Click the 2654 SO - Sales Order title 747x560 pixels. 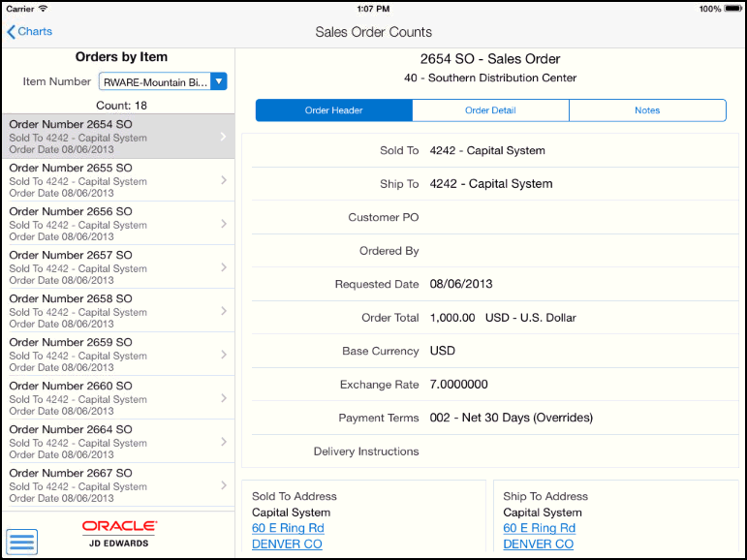tap(490, 59)
